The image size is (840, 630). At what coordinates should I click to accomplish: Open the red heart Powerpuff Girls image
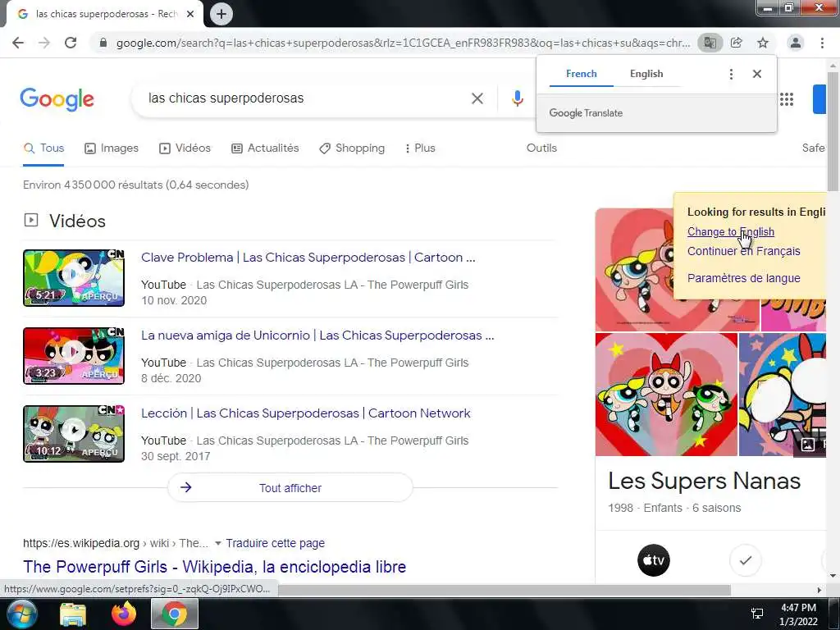click(666, 395)
